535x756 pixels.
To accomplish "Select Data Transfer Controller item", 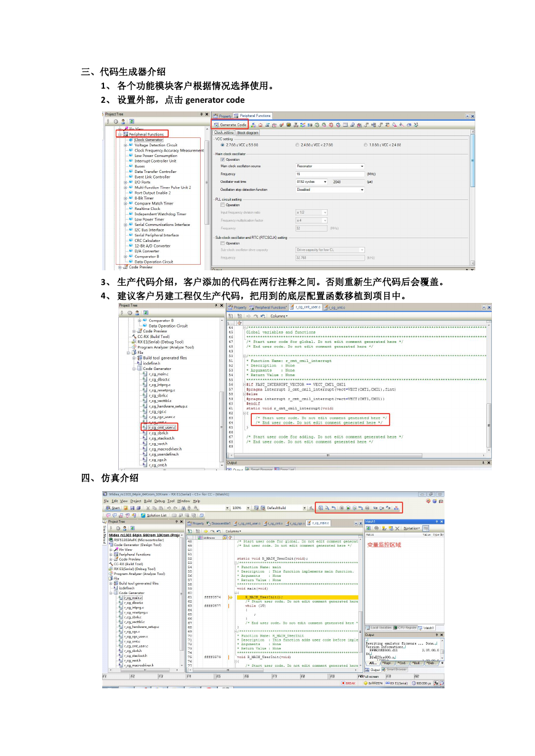I will tap(155, 171).
